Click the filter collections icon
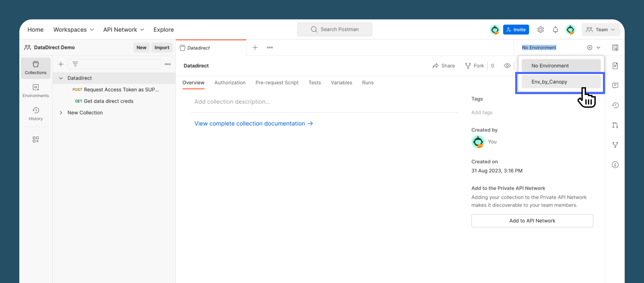Image resolution: width=644 pixels, height=283 pixels. [75, 64]
